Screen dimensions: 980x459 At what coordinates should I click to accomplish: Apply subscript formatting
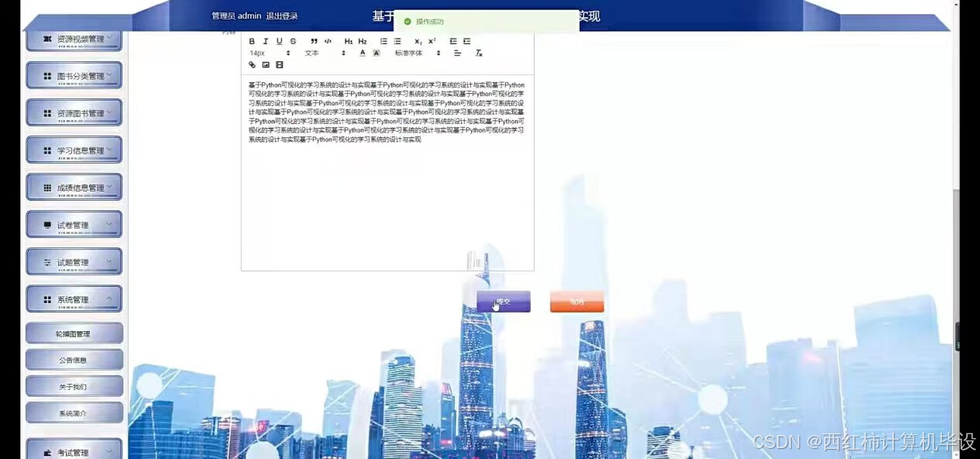(418, 41)
